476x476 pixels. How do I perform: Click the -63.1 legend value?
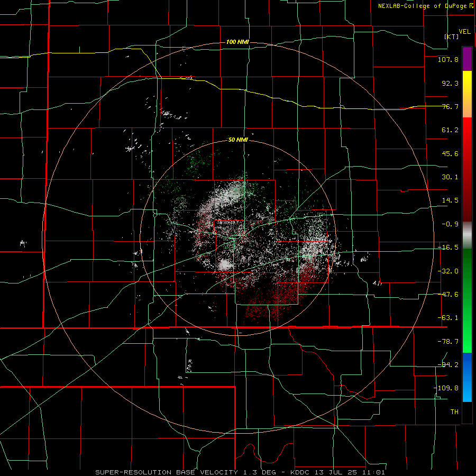[448, 318]
